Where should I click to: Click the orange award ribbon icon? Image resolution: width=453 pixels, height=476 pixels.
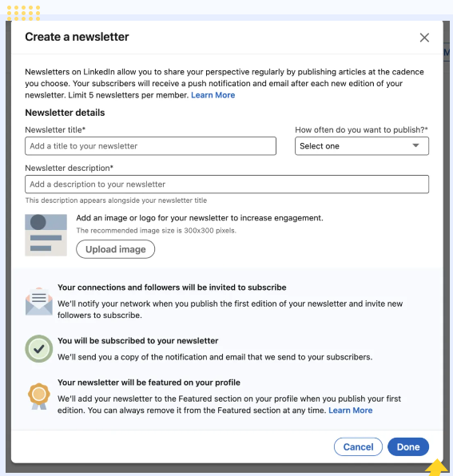[x=39, y=396]
